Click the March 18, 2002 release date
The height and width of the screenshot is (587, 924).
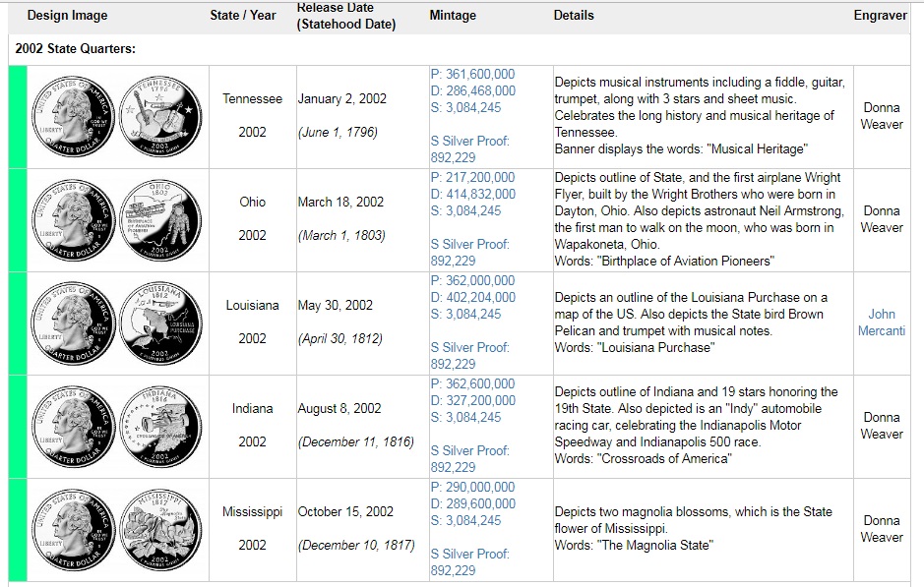click(x=340, y=202)
